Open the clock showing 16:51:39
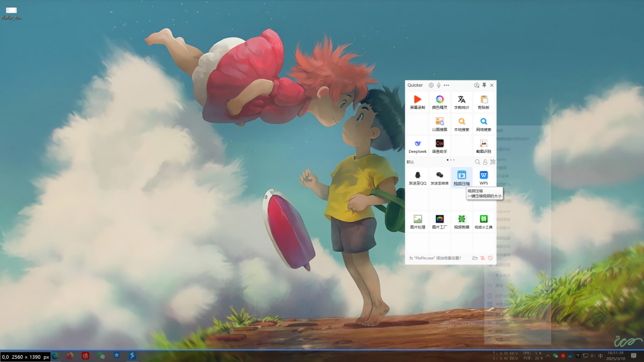 point(616,356)
